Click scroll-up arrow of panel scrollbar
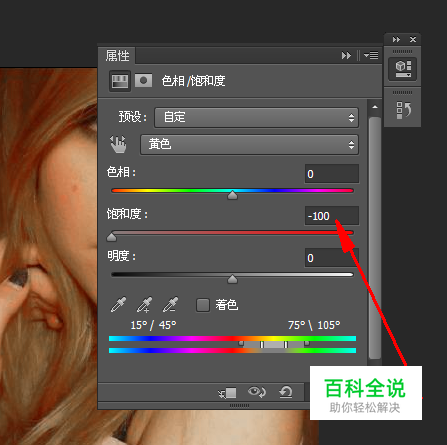This screenshot has width=447, height=445. pos(375,107)
